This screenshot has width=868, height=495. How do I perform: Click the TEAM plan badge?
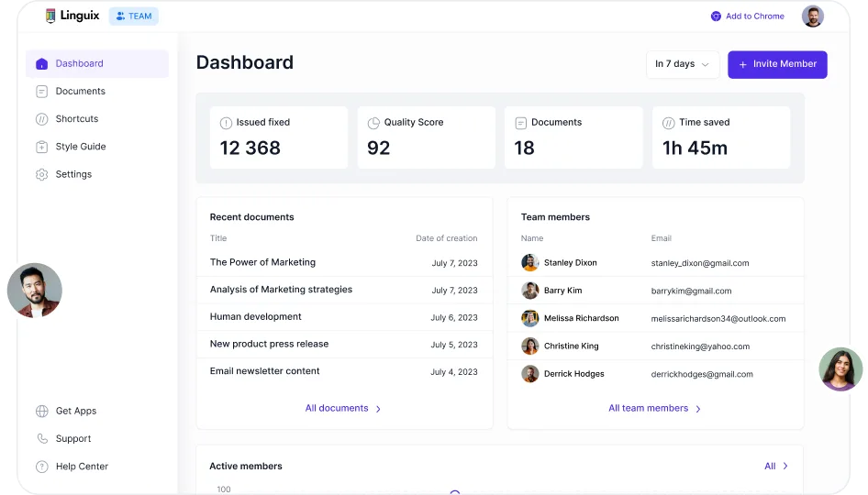click(133, 16)
